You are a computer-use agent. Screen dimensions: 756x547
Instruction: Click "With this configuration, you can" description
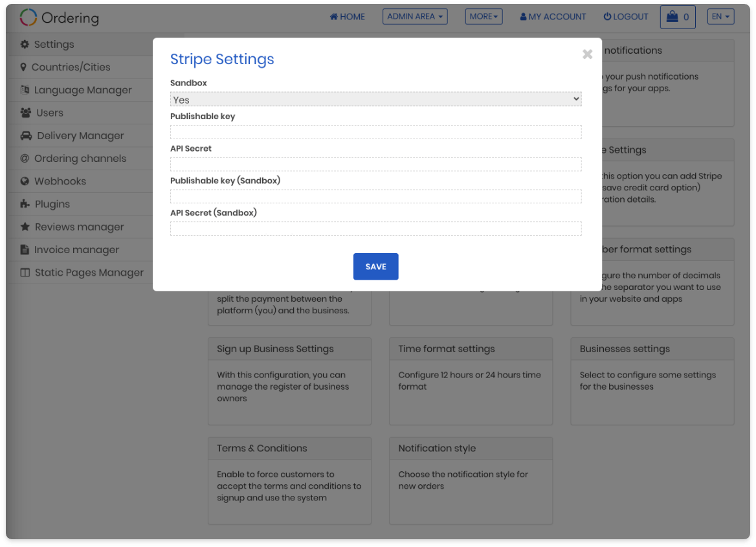click(283, 386)
